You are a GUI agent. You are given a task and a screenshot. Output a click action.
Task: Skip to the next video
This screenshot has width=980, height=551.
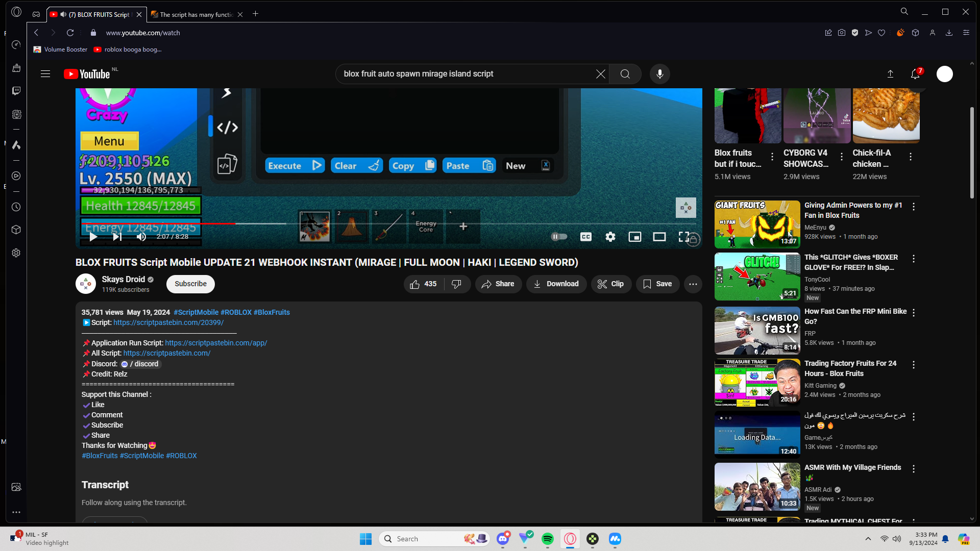click(117, 237)
